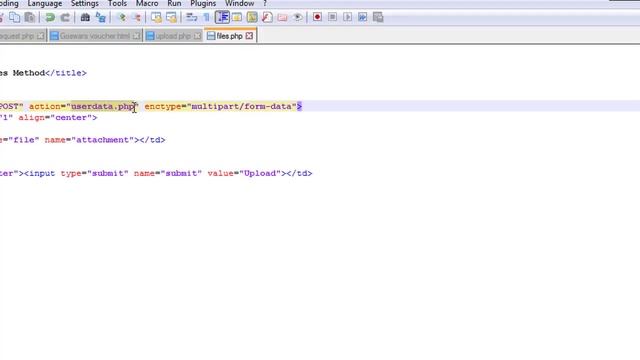Open the Function List icon
This screenshot has height=360, width=640.
[267, 17]
